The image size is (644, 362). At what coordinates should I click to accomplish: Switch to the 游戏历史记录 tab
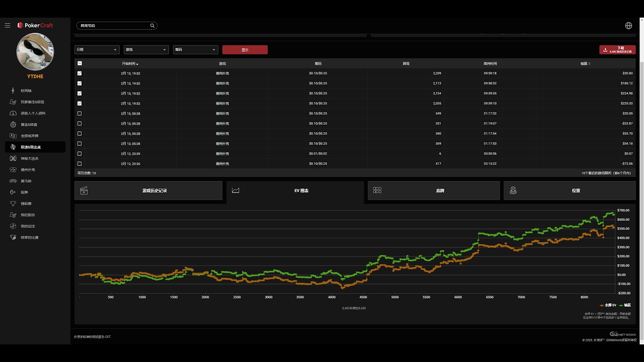(x=148, y=191)
